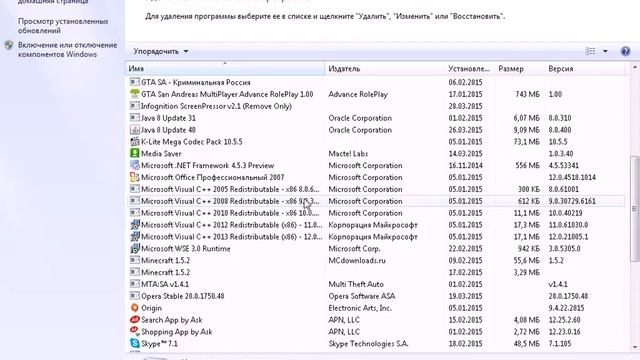Screen dimensions: 640x360
Task: Click the scrollbar down arrow
Action: [635, 347]
